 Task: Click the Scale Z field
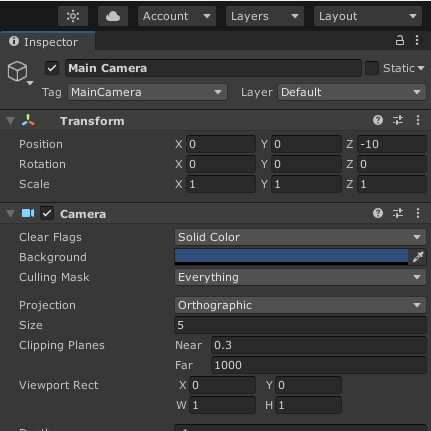(x=392, y=184)
